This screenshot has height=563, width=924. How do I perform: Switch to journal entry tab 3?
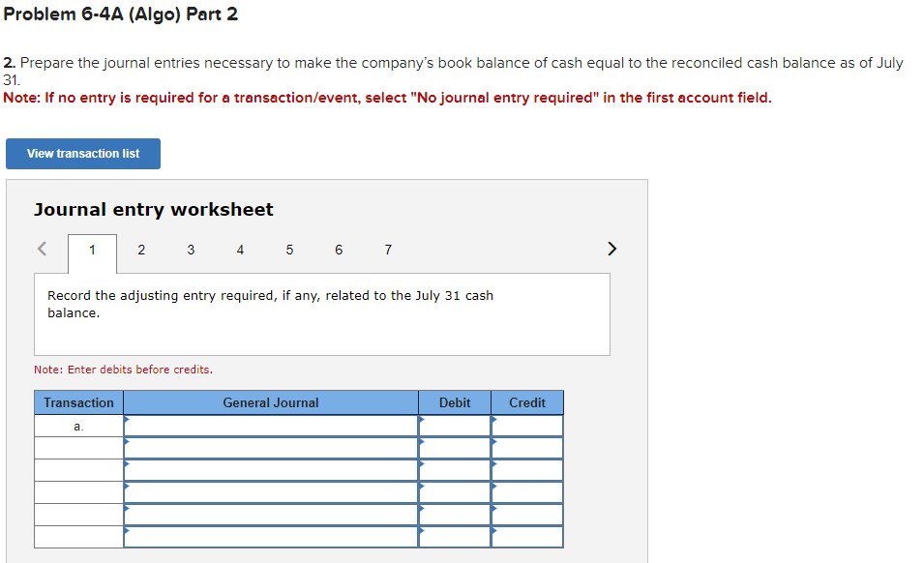coord(191,250)
